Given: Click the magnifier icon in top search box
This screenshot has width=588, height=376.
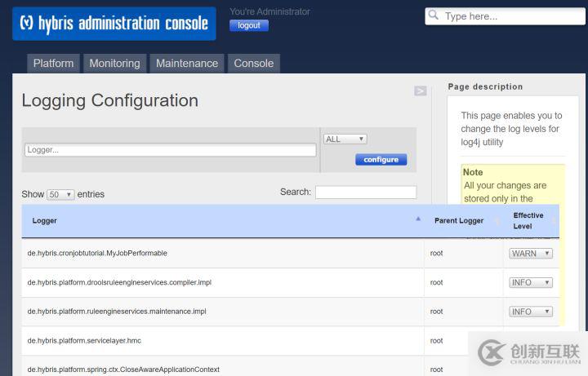Looking at the screenshot, I should (434, 15).
